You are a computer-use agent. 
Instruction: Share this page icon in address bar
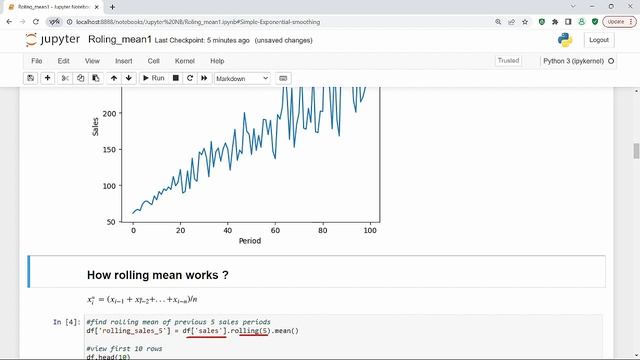(511, 22)
